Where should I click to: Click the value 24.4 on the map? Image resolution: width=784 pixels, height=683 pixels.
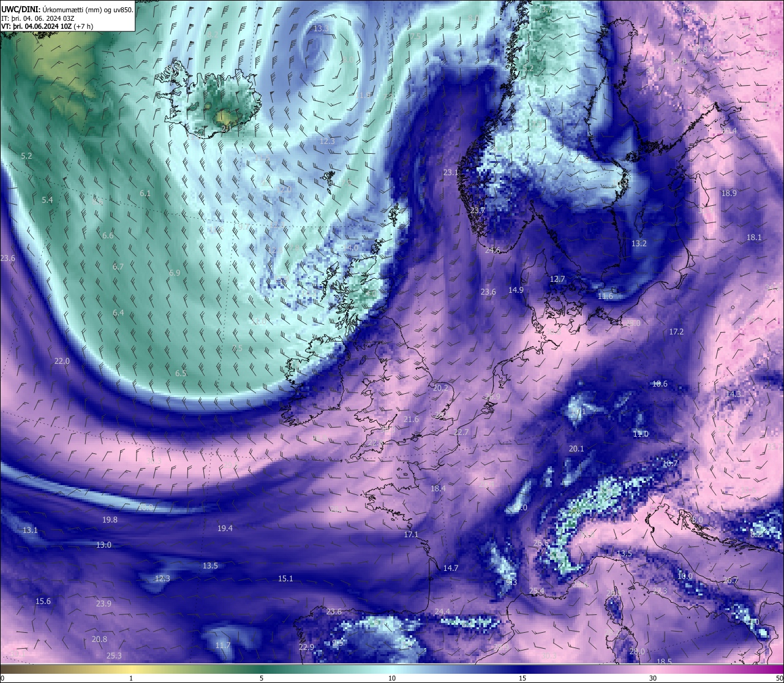tap(442, 611)
